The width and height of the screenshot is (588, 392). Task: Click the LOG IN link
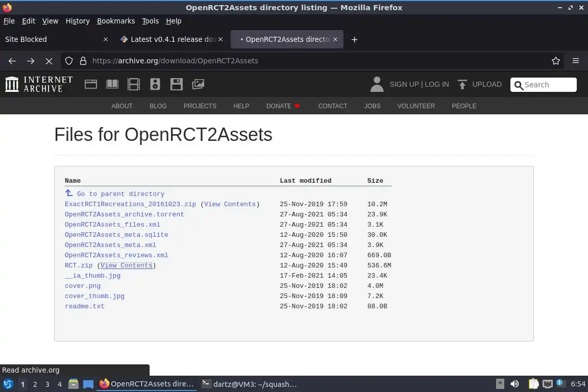(x=437, y=84)
